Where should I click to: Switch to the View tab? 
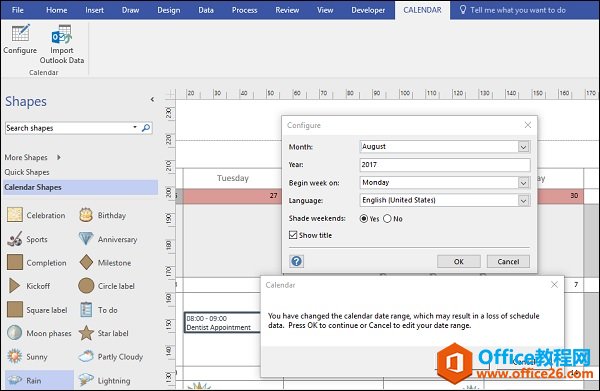point(325,10)
